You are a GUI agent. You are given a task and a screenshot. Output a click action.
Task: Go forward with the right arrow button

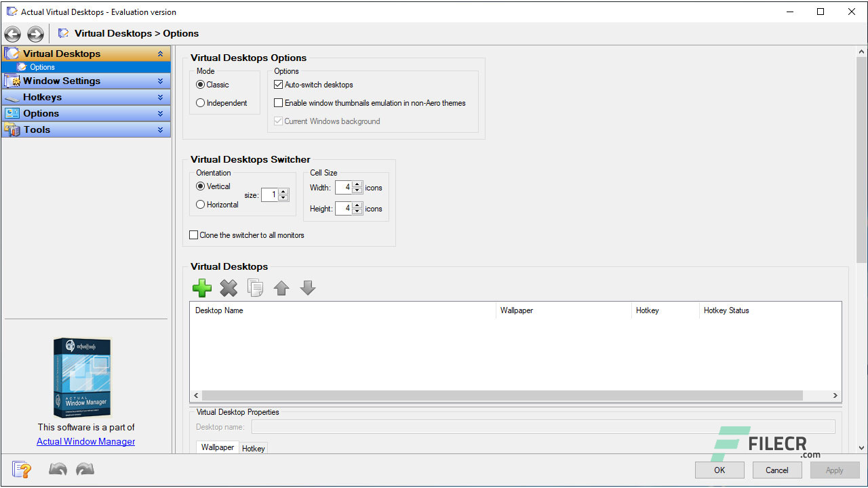tap(35, 34)
